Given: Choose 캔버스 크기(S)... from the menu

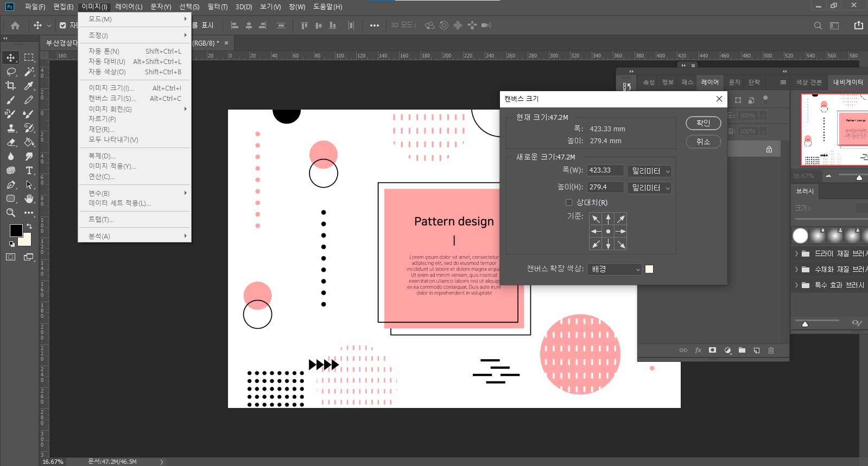Looking at the screenshot, I should point(112,98).
